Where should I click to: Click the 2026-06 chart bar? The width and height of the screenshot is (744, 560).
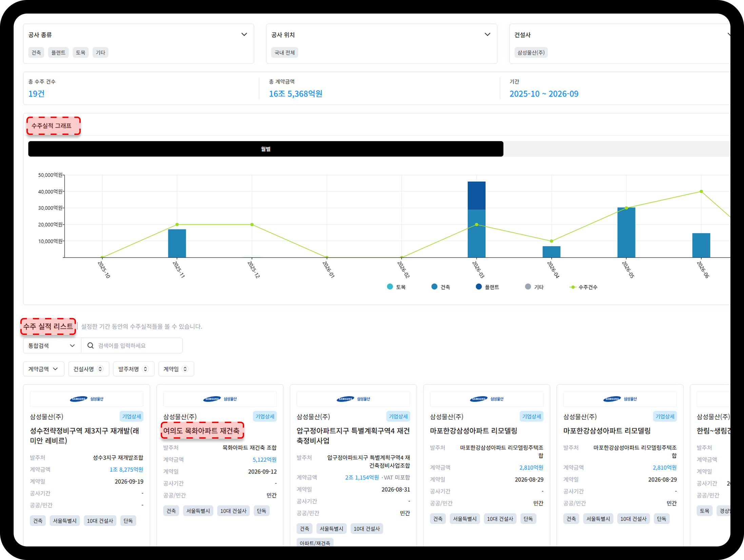click(x=701, y=245)
